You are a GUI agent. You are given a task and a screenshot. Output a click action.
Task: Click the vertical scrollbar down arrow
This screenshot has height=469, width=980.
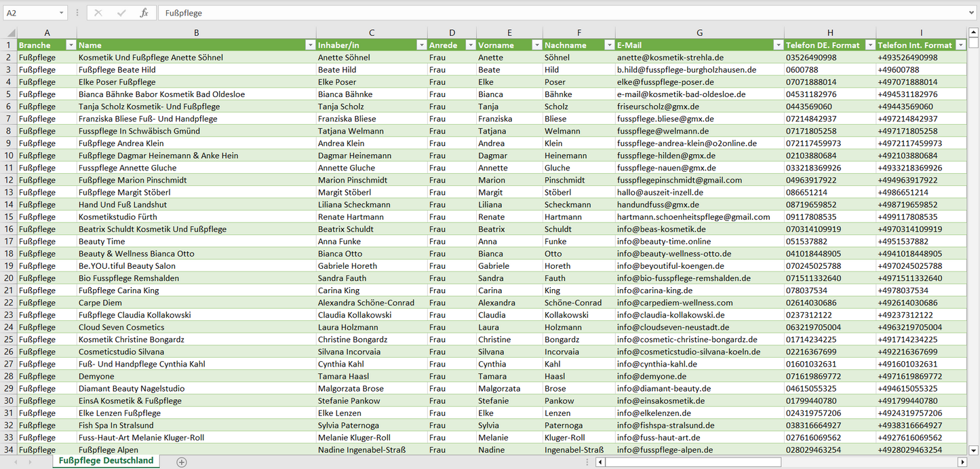pos(974,449)
